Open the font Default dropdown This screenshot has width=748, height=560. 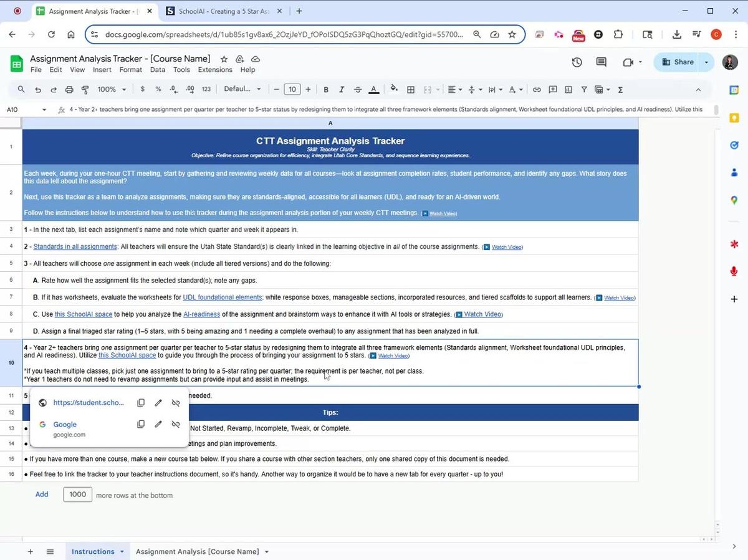(243, 90)
